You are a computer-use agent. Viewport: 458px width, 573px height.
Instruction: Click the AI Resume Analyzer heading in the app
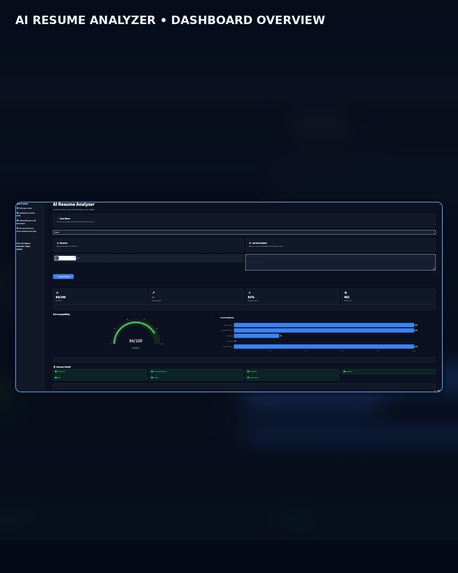(74, 204)
